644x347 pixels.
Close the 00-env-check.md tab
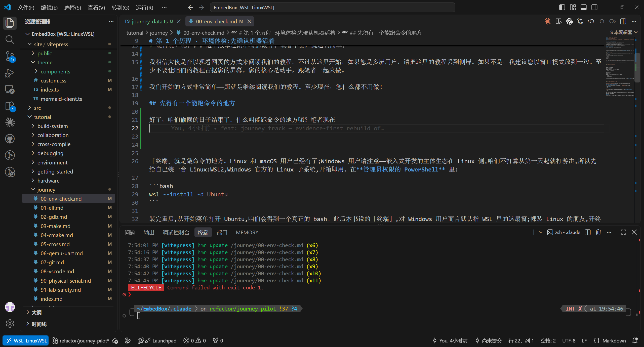[x=249, y=22]
